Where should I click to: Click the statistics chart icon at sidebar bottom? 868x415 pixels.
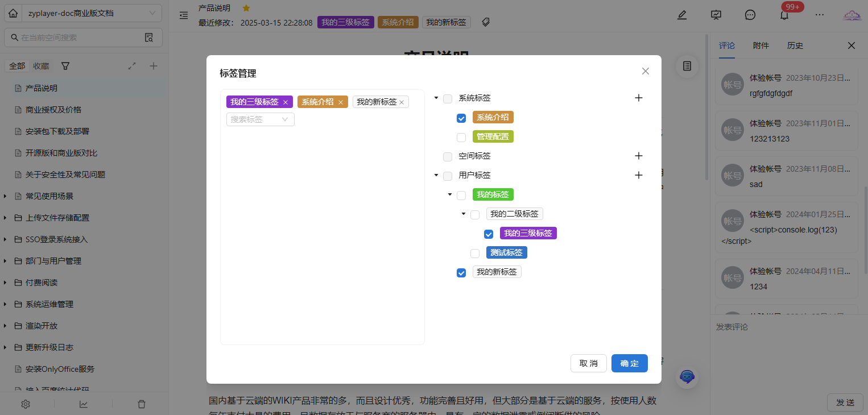pos(84,404)
